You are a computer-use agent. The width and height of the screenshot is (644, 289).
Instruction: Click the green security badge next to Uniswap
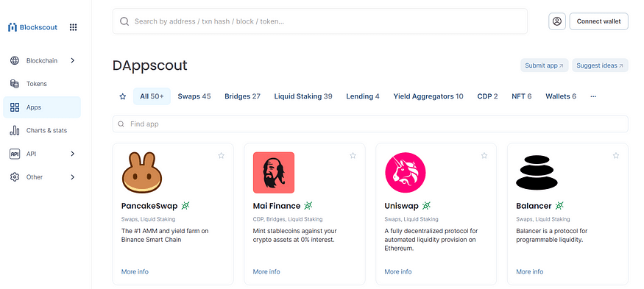tap(426, 206)
